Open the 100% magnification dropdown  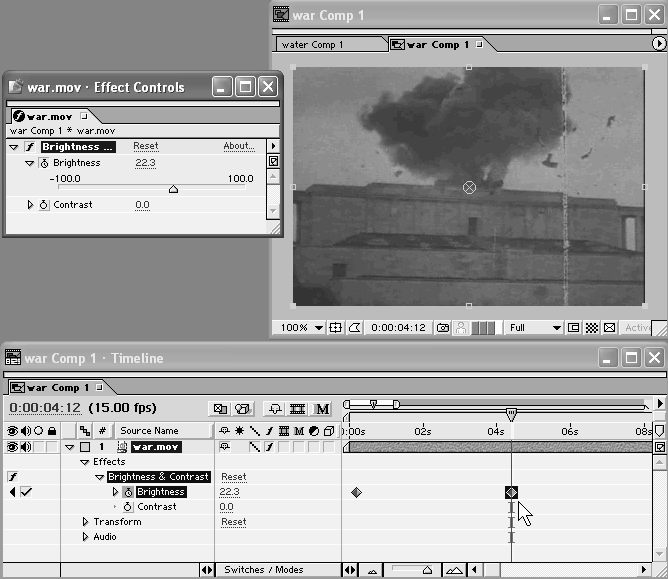pyautogui.click(x=318, y=327)
